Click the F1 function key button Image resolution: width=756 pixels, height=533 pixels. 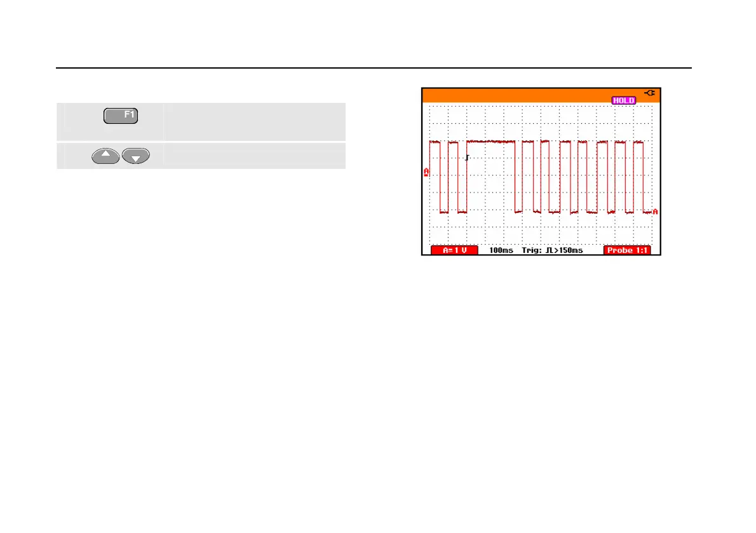[121, 116]
